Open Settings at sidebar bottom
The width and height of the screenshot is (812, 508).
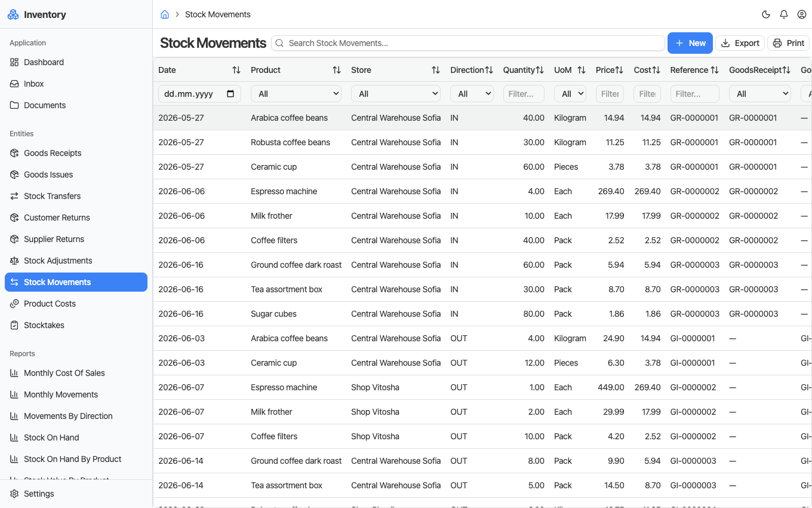tap(76, 494)
